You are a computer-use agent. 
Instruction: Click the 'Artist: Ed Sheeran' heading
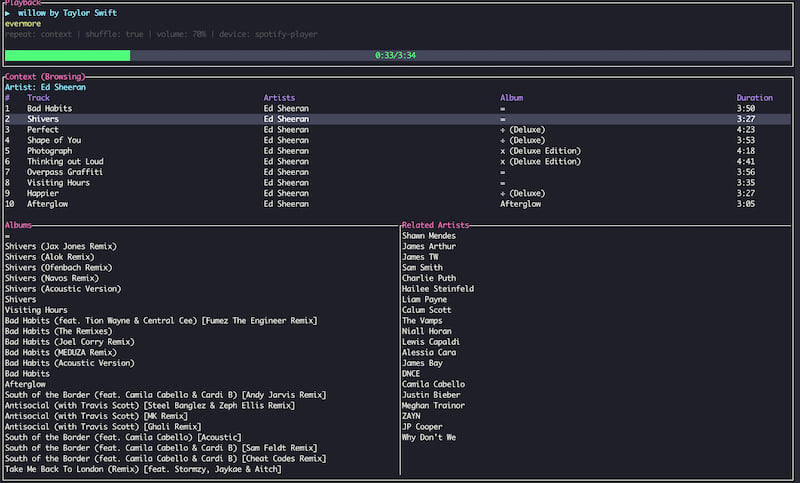coord(45,87)
